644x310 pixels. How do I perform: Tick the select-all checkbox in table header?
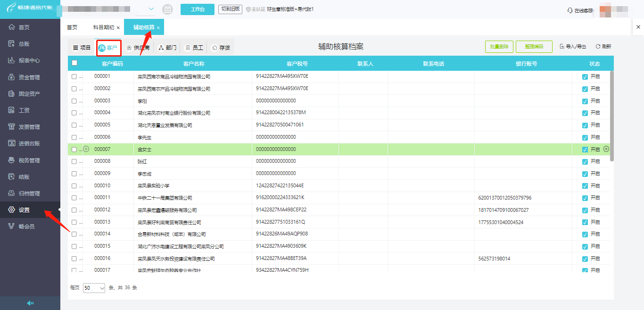tap(74, 63)
